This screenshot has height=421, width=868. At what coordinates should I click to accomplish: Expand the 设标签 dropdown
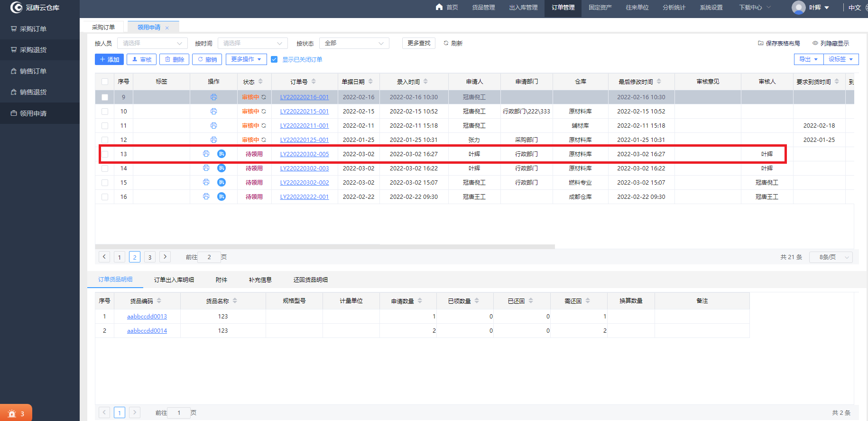pos(841,59)
